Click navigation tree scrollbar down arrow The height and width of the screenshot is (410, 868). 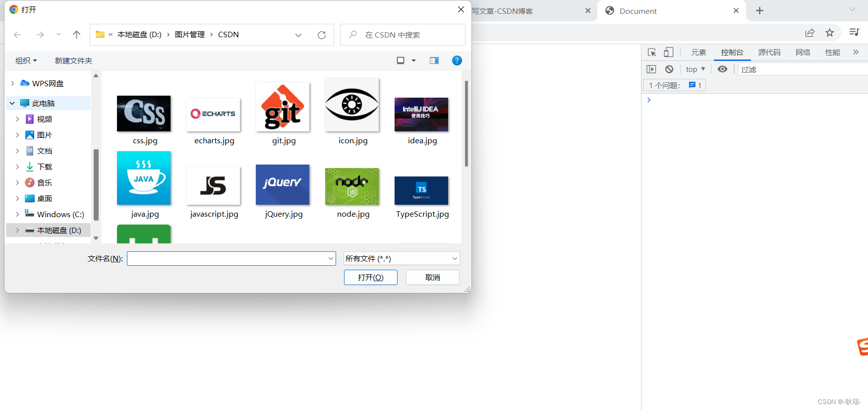pyautogui.click(x=96, y=238)
